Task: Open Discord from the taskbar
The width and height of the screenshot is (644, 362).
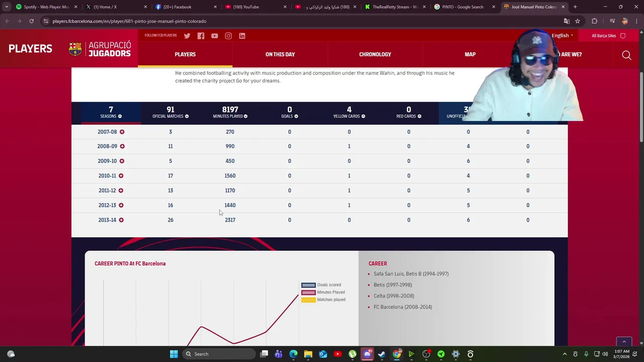Action: tap(367, 354)
